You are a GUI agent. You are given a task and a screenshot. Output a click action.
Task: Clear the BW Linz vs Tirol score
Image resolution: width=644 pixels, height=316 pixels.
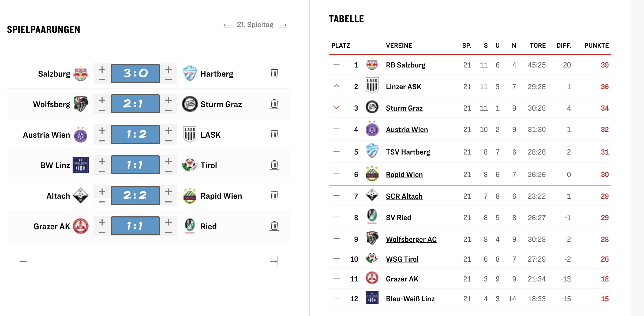pos(274,165)
